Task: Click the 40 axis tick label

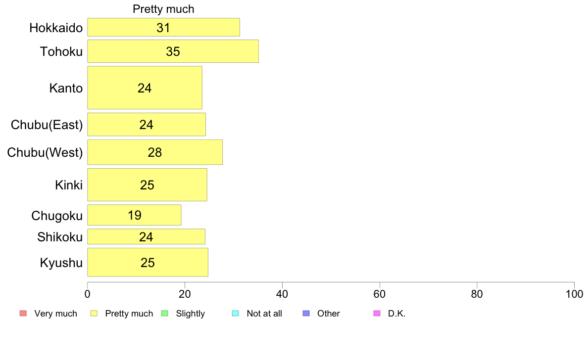Action: (282, 294)
